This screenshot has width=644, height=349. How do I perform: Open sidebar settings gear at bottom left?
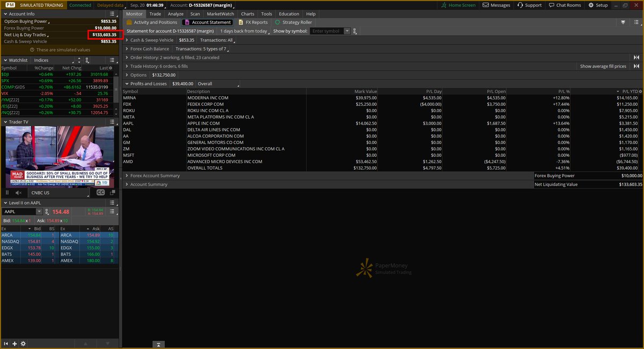(x=23, y=343)
